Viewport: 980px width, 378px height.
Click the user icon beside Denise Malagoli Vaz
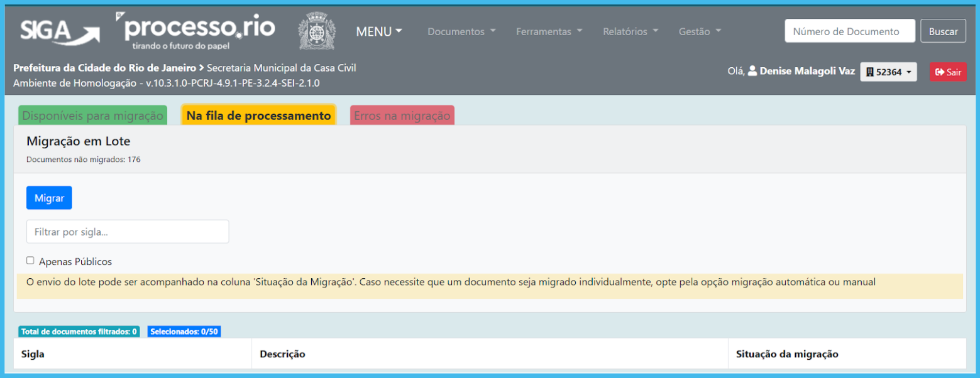pyautogui.click(x=752, y=72)
